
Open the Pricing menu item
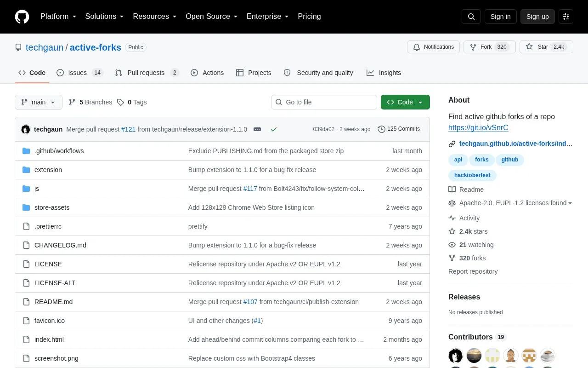tap(309, 17)
